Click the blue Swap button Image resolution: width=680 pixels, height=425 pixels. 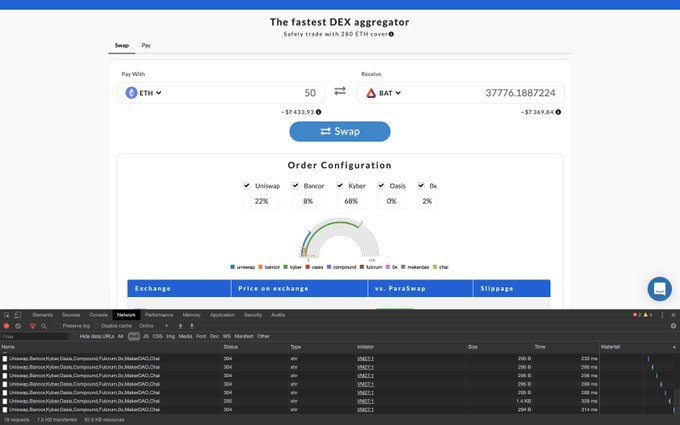pos(340,131)
